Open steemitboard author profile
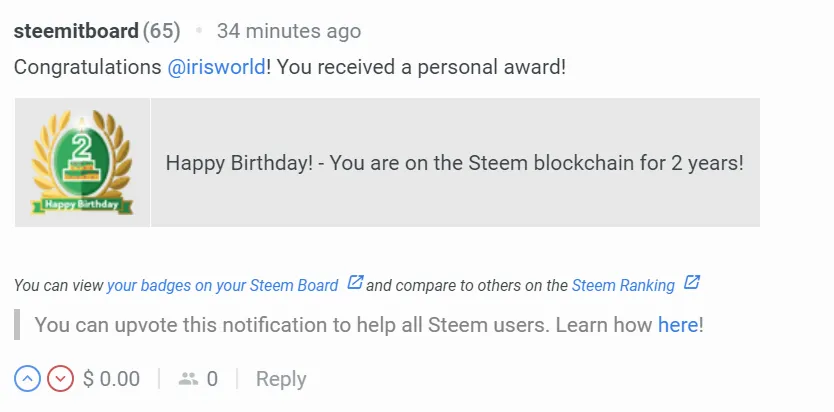Viewport: 834px width, 412px height. [76, 31]
